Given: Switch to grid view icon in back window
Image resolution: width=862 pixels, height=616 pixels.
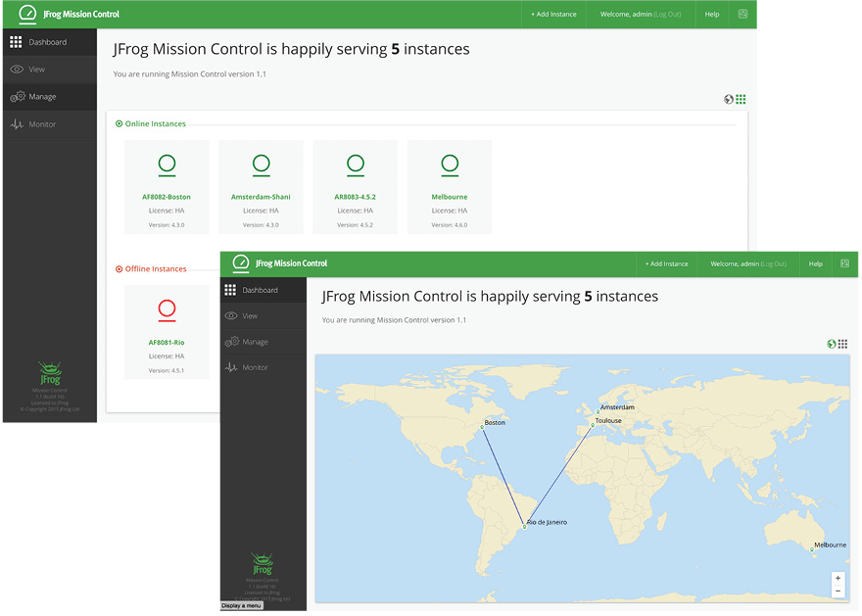Looking at the screenshot, I should pos(742,99).
